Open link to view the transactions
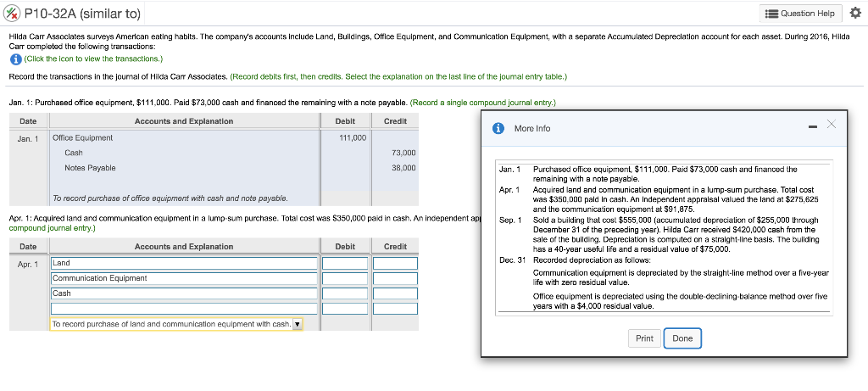This screenshot has height=391, width=868. tap(93, 59)
